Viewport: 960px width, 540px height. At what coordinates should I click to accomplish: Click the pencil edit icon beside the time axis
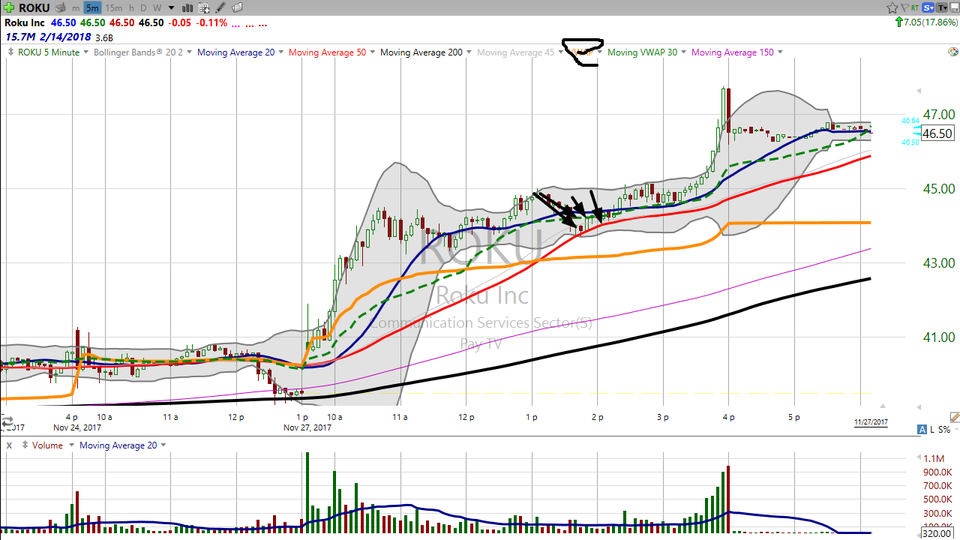pyautogui.click(x=955, y=417)
